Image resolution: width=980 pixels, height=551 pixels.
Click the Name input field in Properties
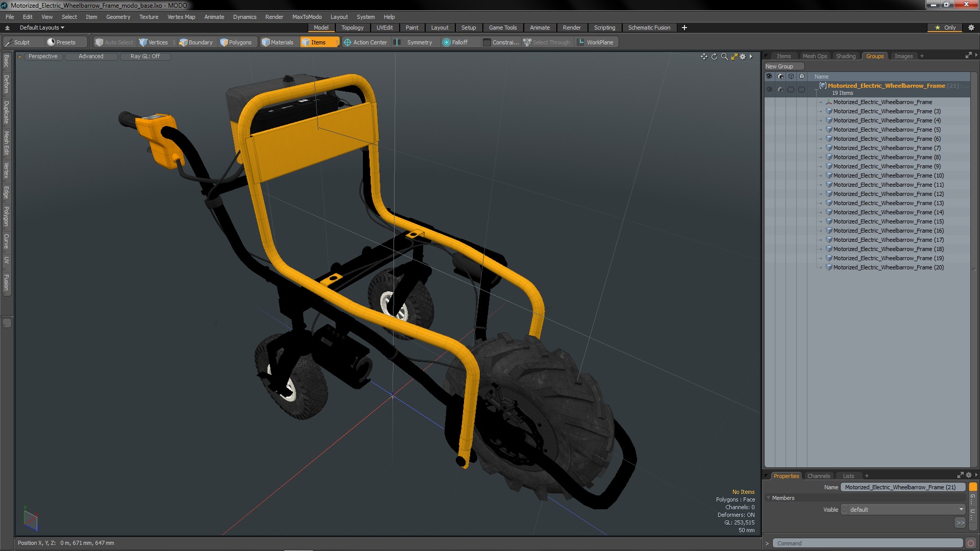(902, 487)
